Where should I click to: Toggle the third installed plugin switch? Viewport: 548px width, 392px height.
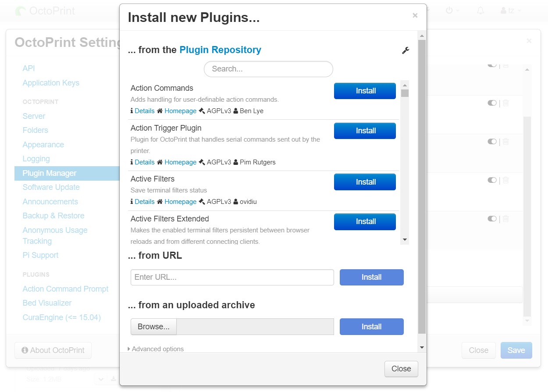(492, 142)
